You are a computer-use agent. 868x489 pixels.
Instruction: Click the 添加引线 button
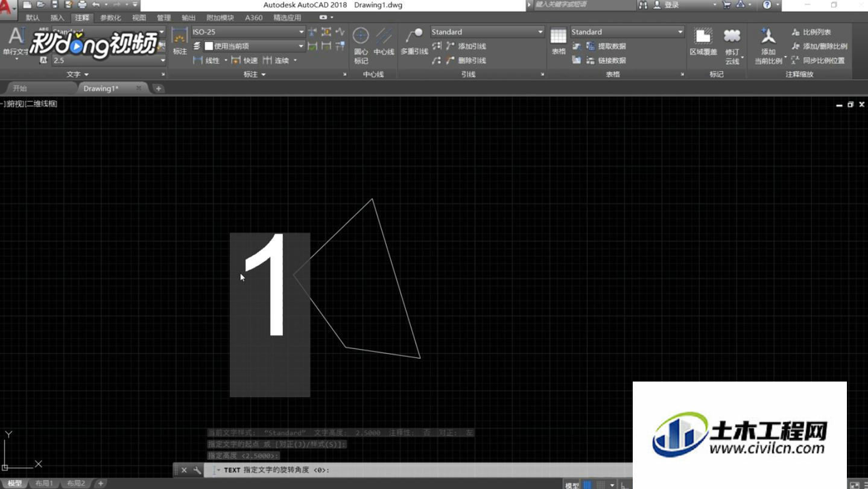(x=466, y=46)
